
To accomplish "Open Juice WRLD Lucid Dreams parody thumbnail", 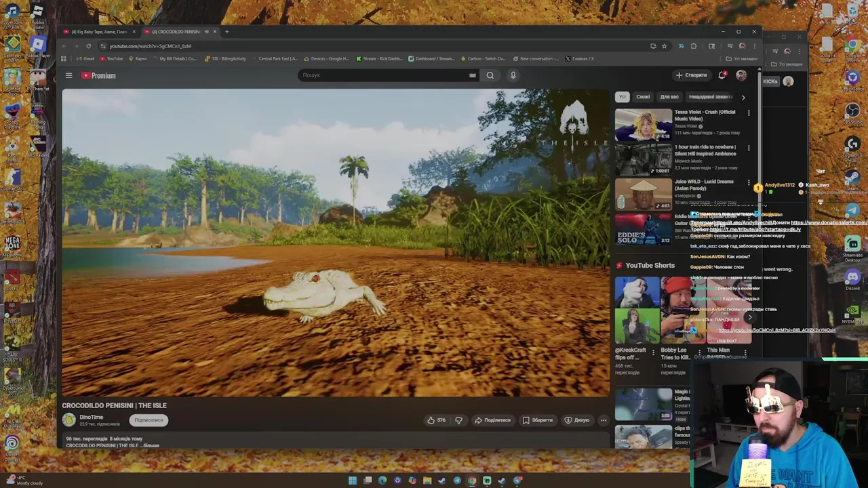I will tap(644, 195).
